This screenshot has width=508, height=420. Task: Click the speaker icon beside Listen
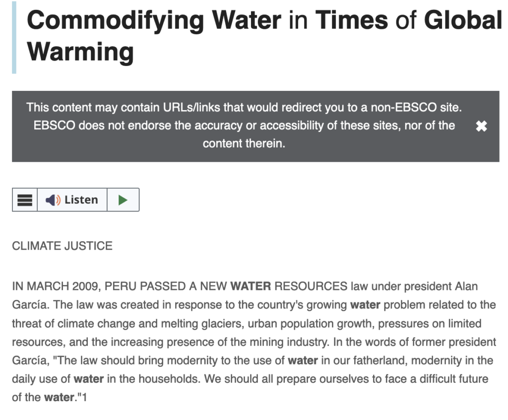coord(53,200)
